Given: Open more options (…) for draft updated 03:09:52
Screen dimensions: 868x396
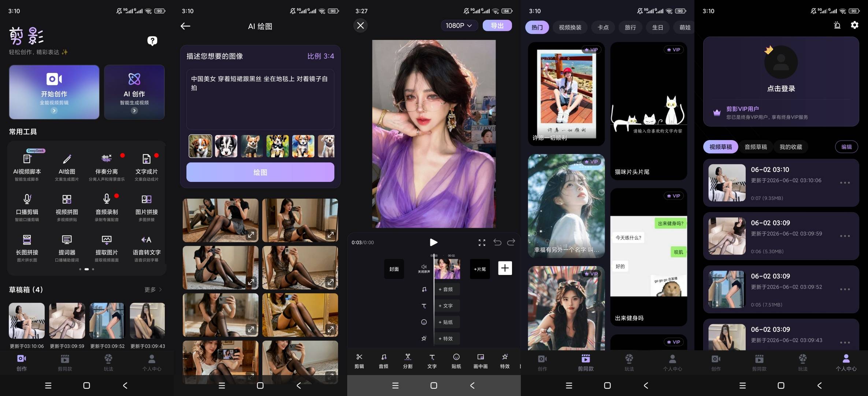Looking at the screenshot, I should point(845,289).
